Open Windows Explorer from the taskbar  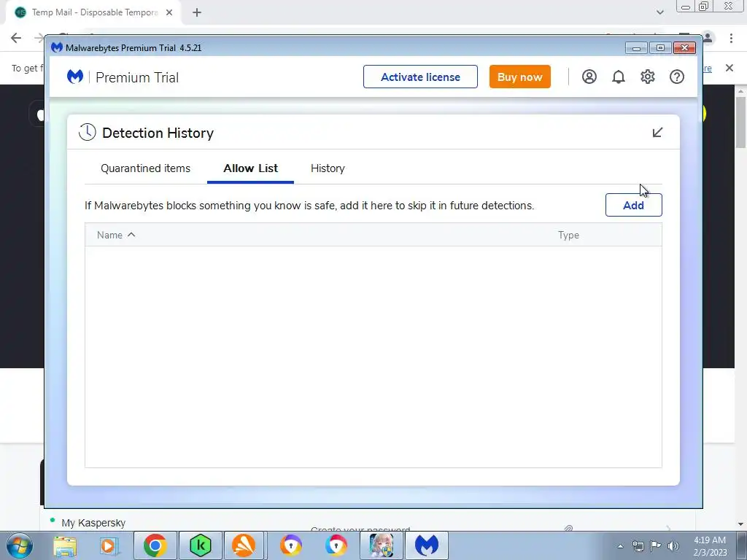tap(65, 545)
